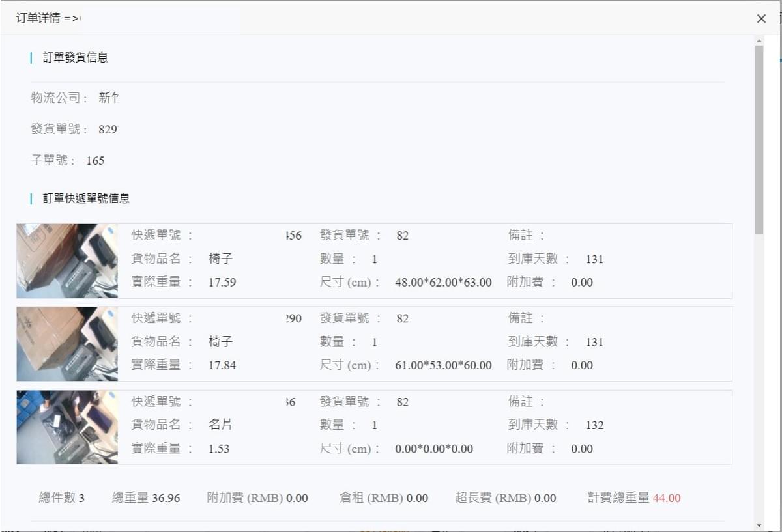
Task: Select dimensions 0.00*0.00*0.00
Action: coord(434,449)
